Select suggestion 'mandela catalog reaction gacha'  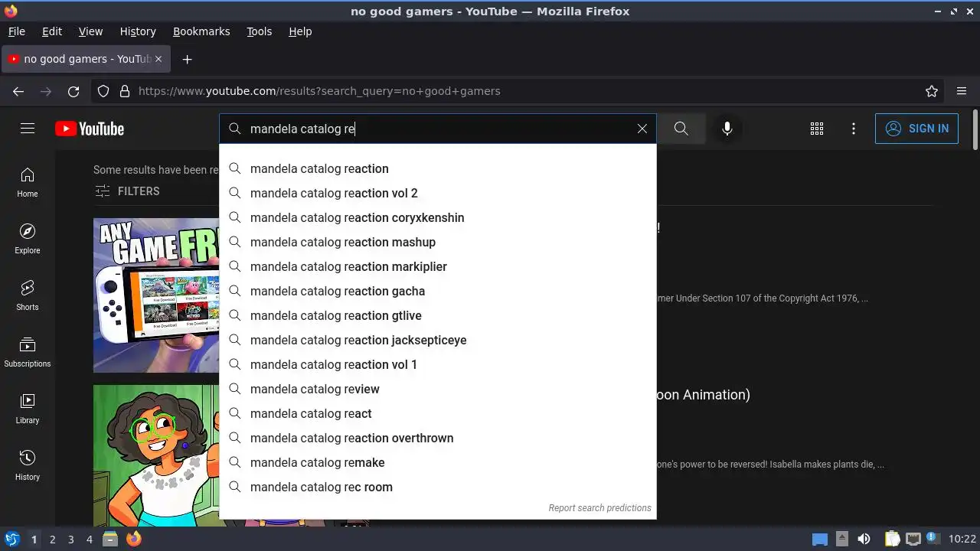point(438,291)
